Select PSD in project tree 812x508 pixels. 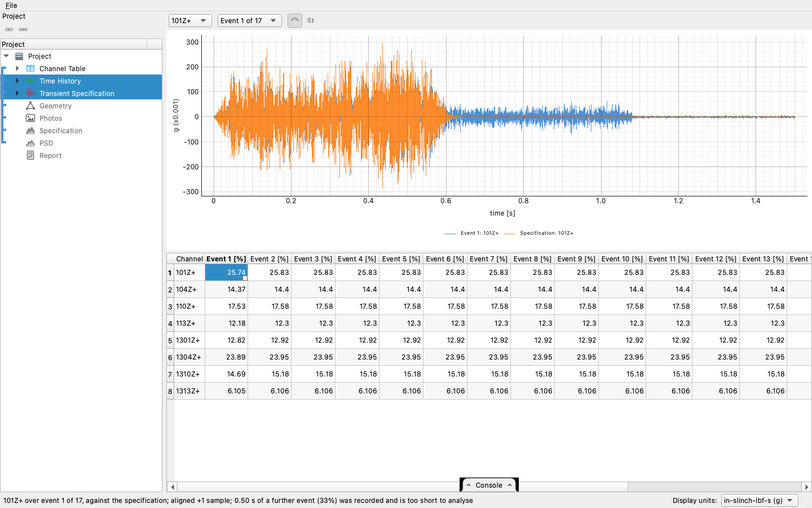(x=46, y=143)
